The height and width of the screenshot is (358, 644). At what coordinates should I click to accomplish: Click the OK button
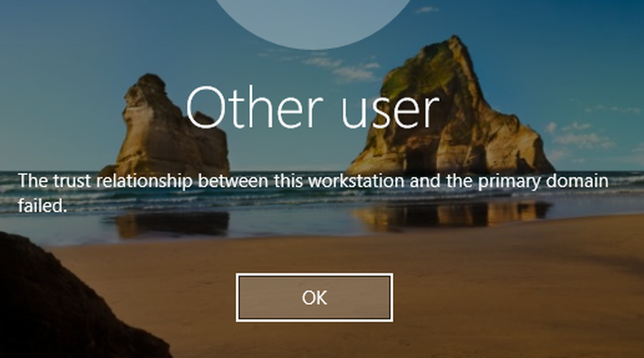pos(314,297)
